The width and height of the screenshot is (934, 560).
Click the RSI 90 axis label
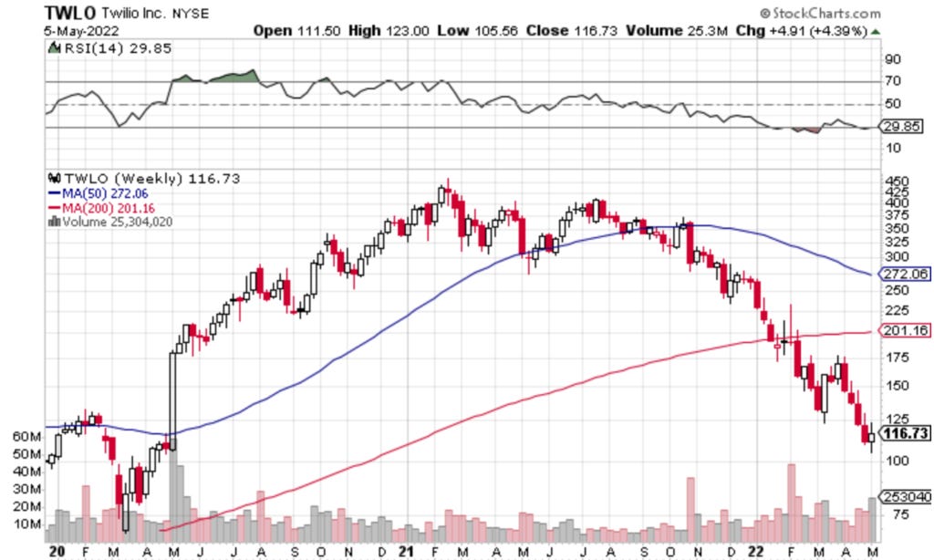click(892, 59)
